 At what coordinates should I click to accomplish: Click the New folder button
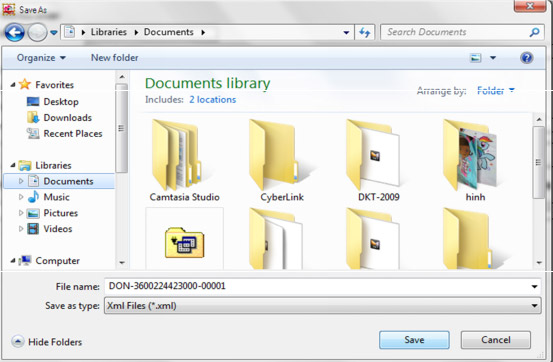click(x=115, y=58)
